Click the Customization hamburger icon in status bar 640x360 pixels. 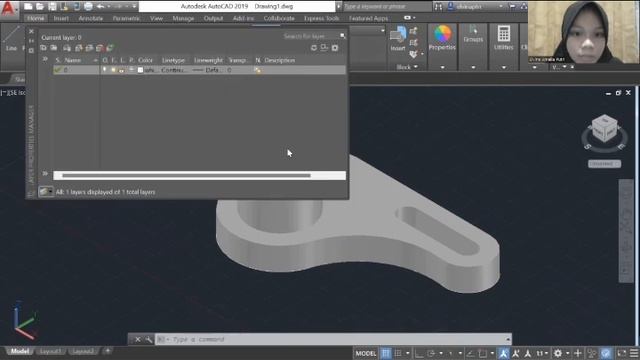click(x=634, y=353)
